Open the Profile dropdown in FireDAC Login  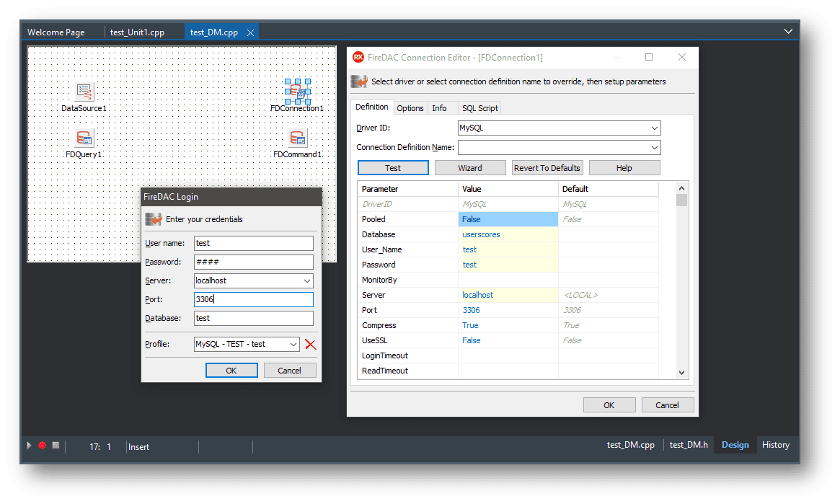coord(293,345)
